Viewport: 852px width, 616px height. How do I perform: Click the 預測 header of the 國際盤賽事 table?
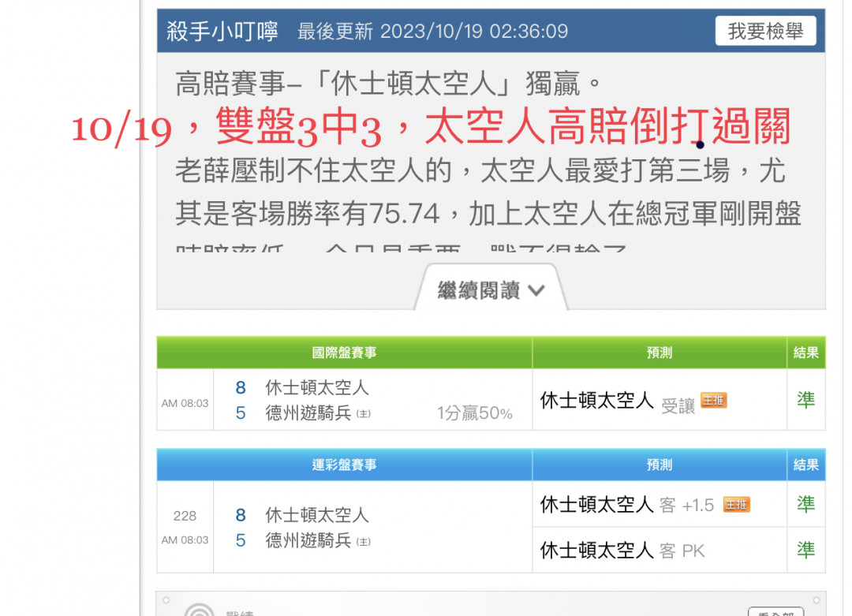click(659, 353)
